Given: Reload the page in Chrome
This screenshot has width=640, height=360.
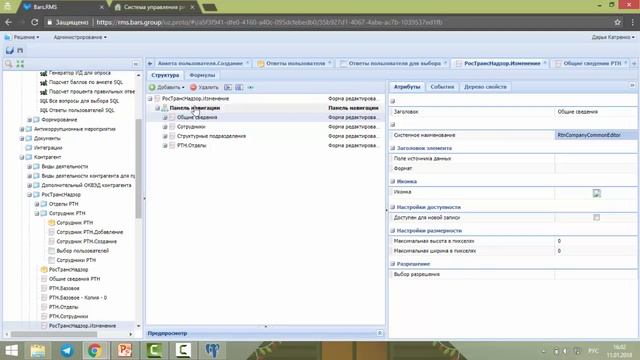Looking at the screenshot, I should click(x=34, y=22).
